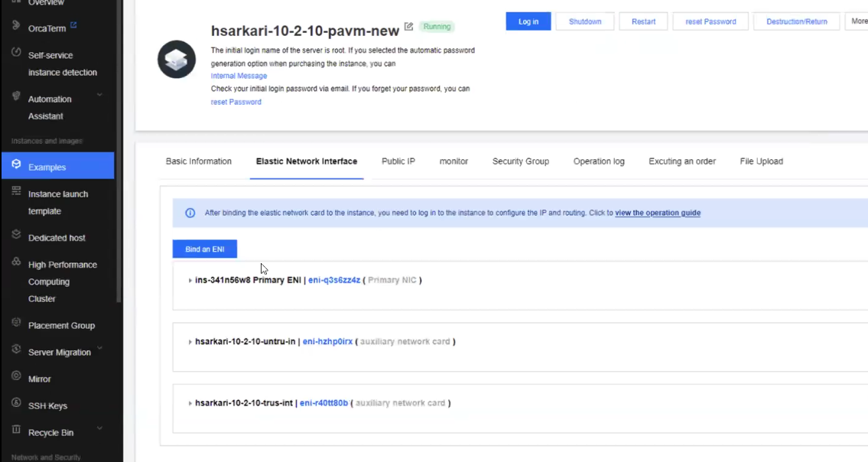The height and width of the screenshot is (462, 868).
Task: Open the 'view the operation guide' link
Action: [x=657, y=213]
